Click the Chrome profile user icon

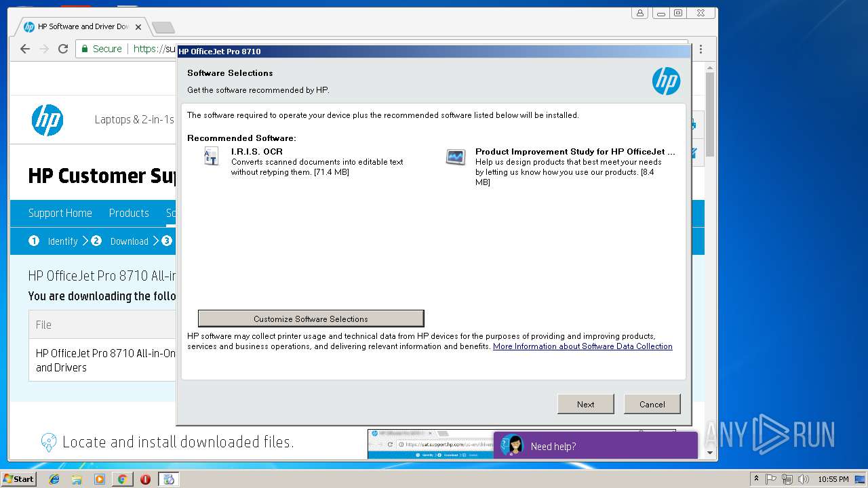639,13
